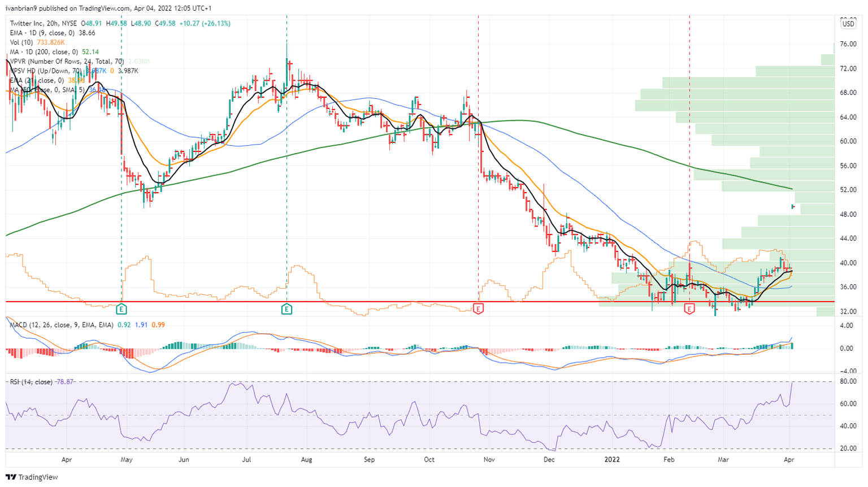868x487 pixels.
Task: Click the Jun label on time axis
Action: pos(184,459)
